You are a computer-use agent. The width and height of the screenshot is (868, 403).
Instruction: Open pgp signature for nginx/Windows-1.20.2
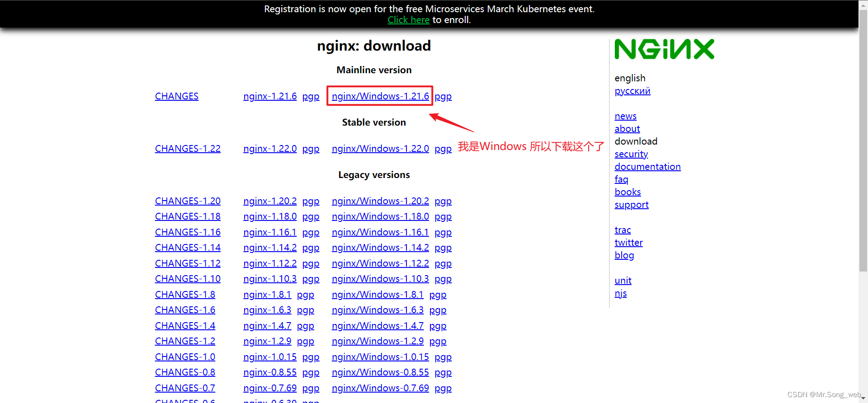443,201
